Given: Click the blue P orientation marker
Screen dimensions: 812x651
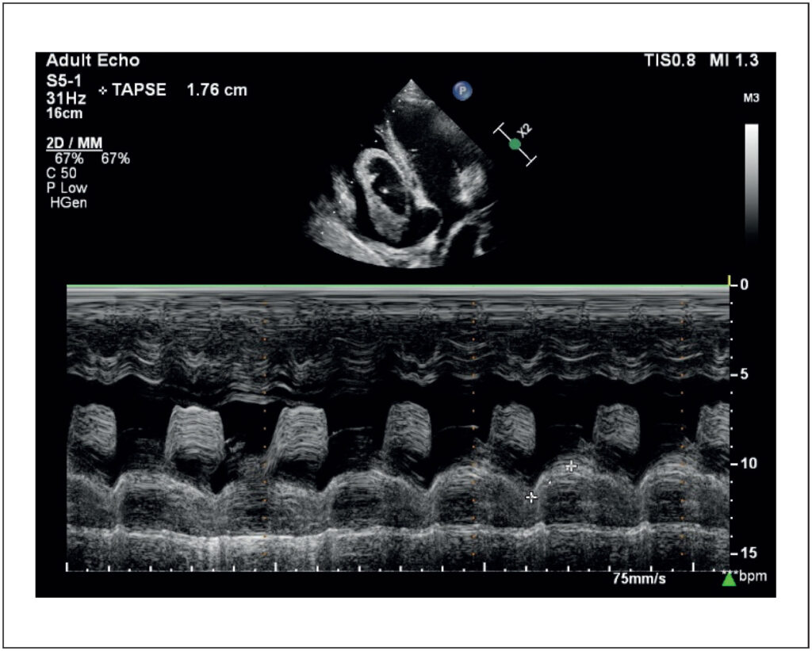Looking at the screenshot, I should click(462, 91).
